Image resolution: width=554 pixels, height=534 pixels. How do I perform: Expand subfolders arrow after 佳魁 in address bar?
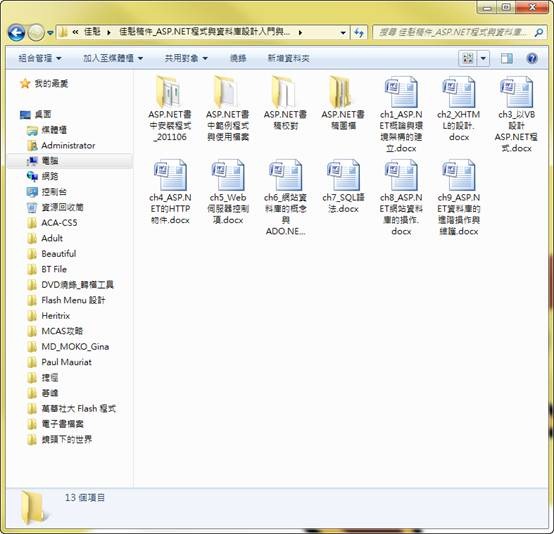pos(109,33)
